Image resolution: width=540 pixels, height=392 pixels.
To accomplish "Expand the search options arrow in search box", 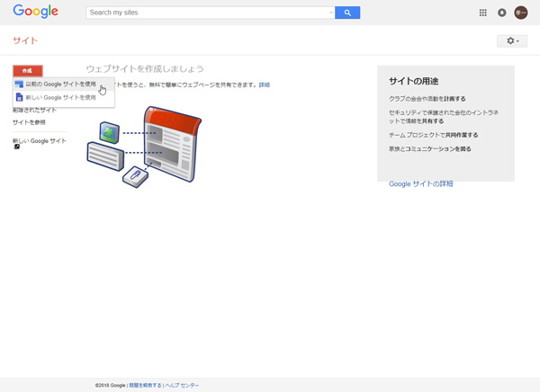I will click(x=331, y=13).
